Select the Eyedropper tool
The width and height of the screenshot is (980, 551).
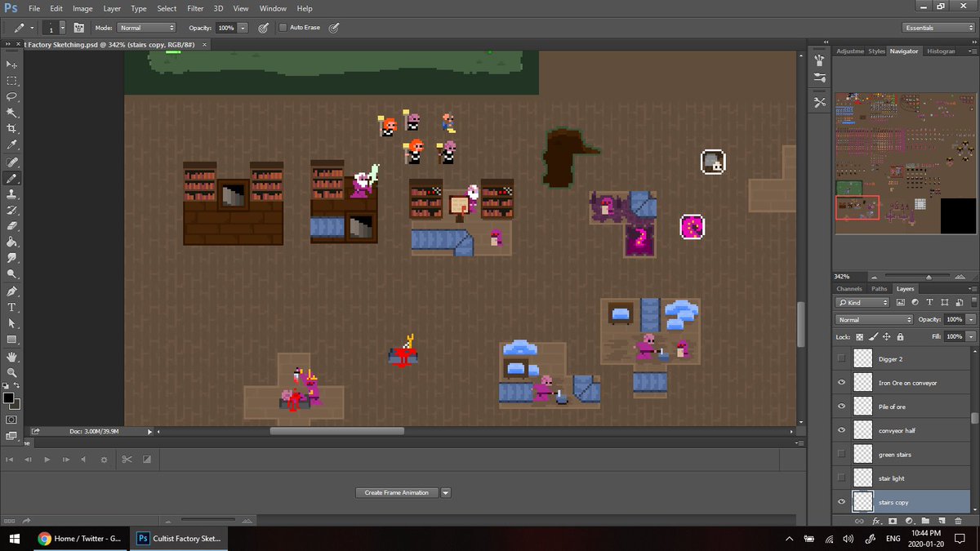coord(12,144)
